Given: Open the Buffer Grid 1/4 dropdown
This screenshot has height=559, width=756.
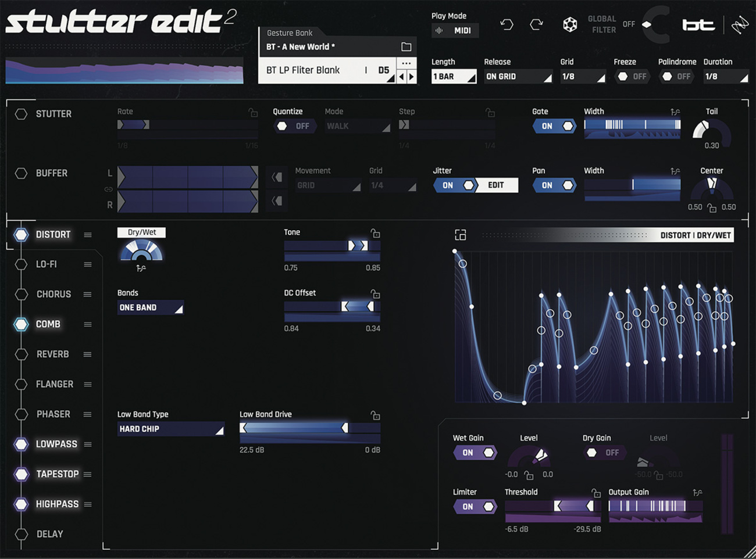Looking at the screenshot, I should coord(393,185).
